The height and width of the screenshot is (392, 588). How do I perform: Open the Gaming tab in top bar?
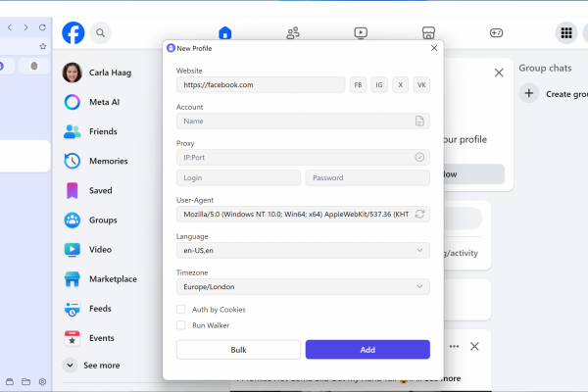coord(496,33)
